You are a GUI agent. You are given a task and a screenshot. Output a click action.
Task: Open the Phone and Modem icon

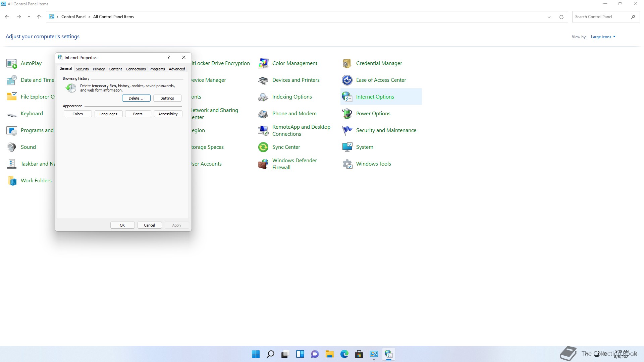click(x=263, y=114)
